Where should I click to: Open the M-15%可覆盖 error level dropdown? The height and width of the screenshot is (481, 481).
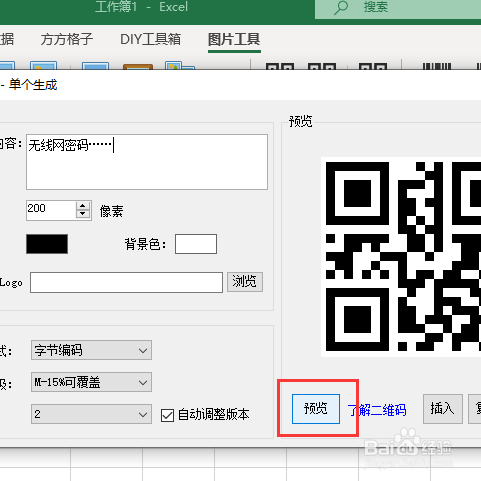91,382
